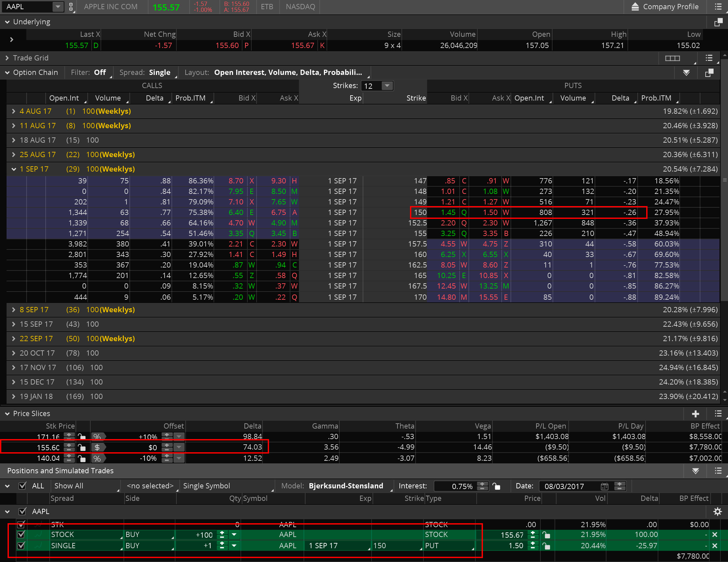Toggle the lock on 155.60 price slice
The image size is (728, 562).
82,448
